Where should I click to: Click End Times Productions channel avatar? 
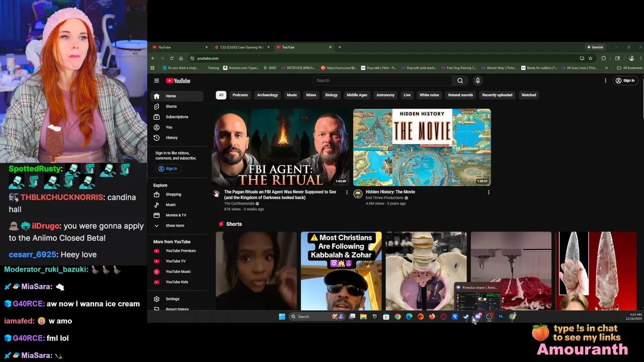[358, 194]
